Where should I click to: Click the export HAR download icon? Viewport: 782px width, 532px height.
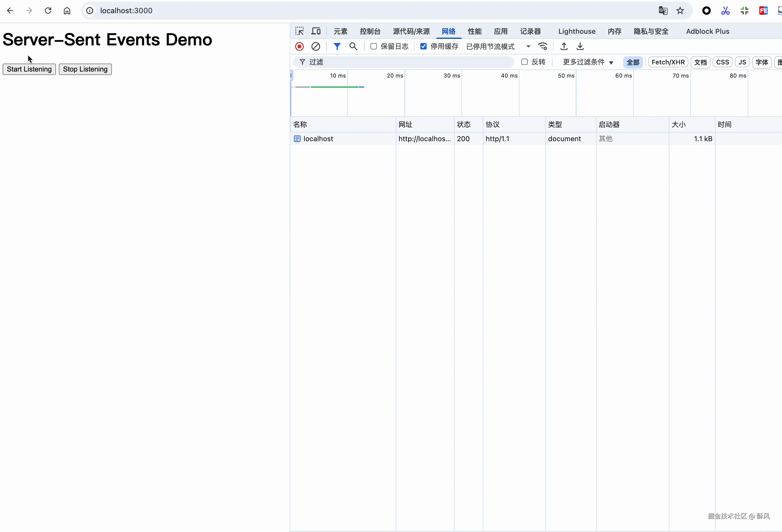coord(580,46)
